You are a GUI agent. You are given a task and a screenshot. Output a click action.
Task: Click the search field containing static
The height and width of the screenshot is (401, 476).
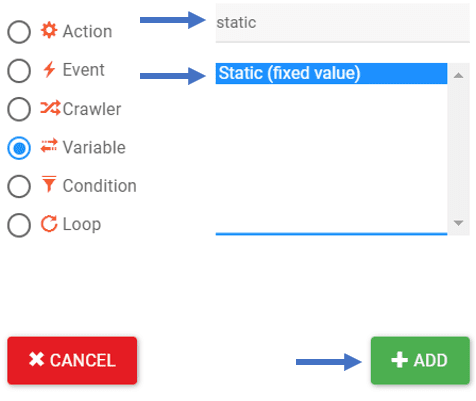[343, 23]
